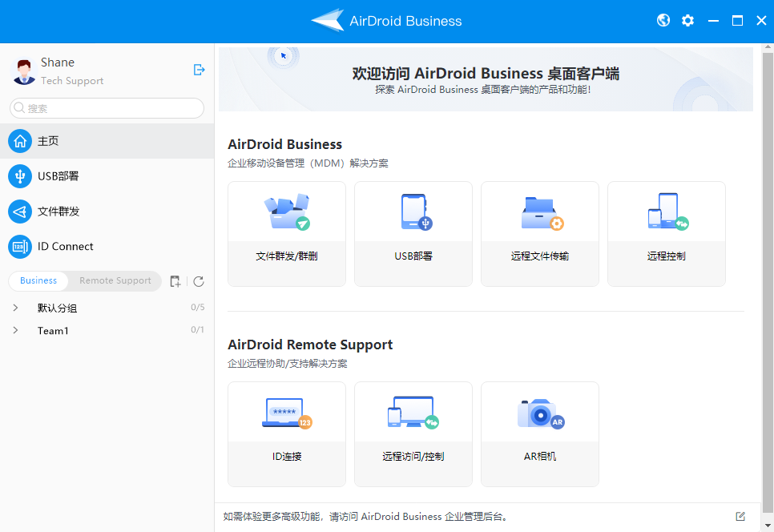
Task: Click Shane's profile avatar
Action: 24,71
